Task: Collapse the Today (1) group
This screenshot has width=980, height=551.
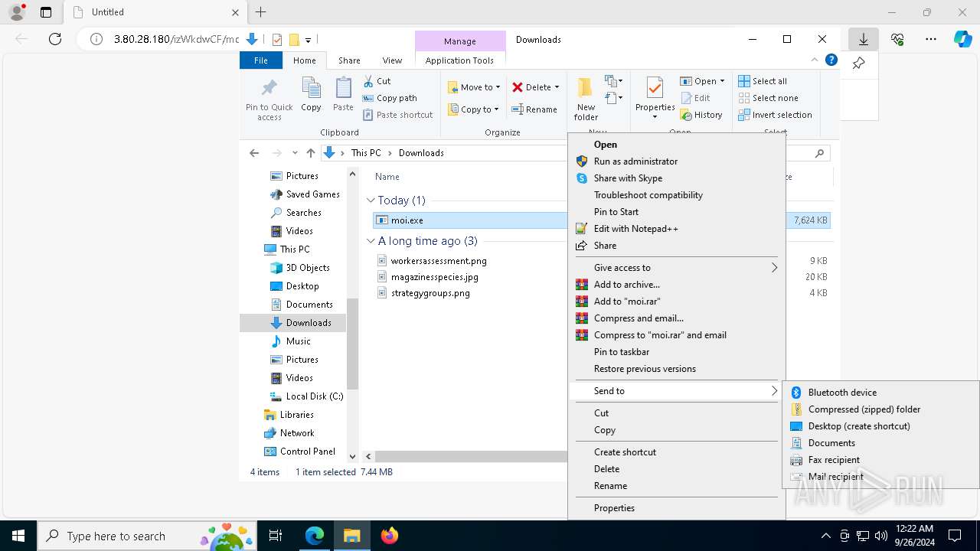Action: click(371, 201)
